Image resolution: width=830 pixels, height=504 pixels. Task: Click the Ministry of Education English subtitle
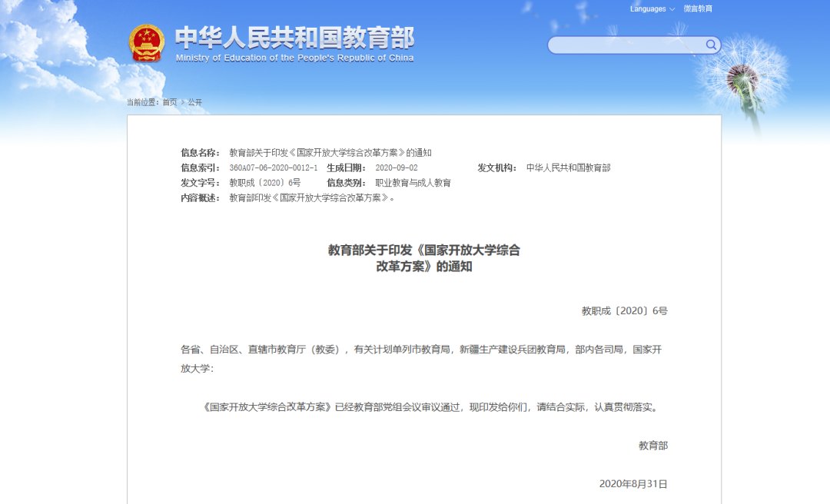tap(294, 58)
